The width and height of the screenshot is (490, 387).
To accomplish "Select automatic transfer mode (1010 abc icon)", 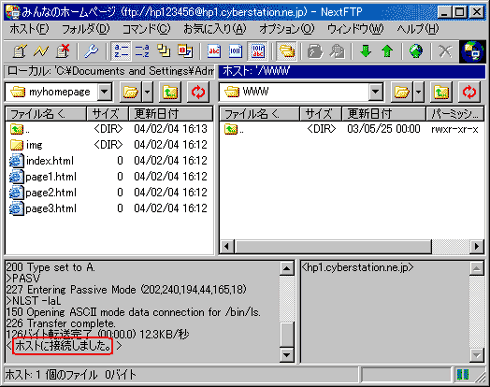I will tap(258, 51).
